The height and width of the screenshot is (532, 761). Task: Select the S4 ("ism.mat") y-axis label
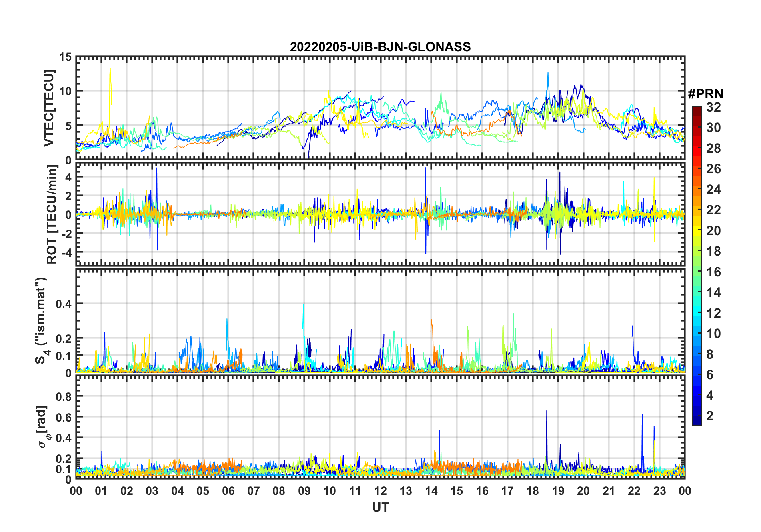coord(42,320)
